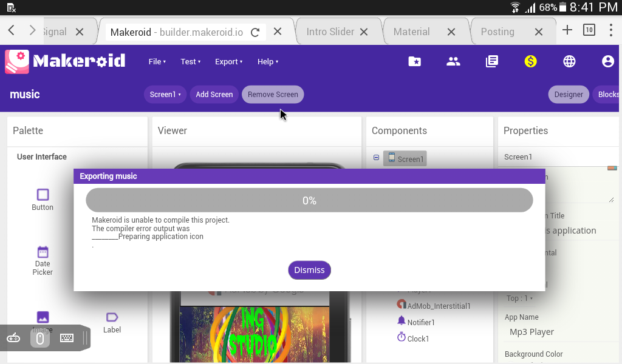Click the App Name input field
Image resolution: width=622 pixels, height=364 pixels.
[x=559, y=332]
